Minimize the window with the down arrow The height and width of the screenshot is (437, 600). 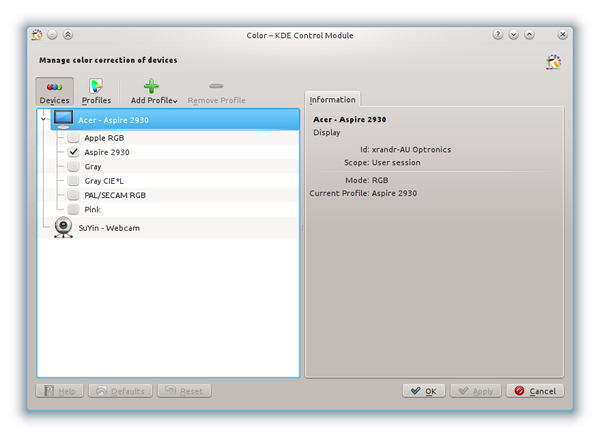[x=514, y=35]
